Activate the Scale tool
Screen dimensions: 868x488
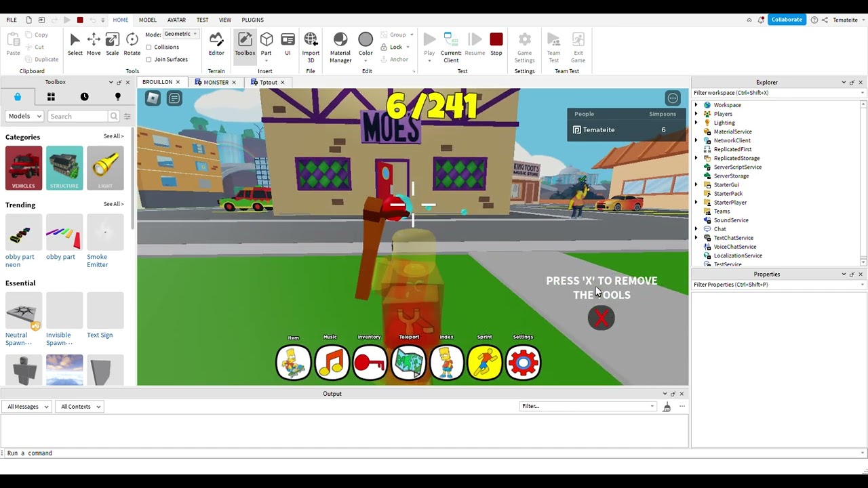[x=113, y=45]
